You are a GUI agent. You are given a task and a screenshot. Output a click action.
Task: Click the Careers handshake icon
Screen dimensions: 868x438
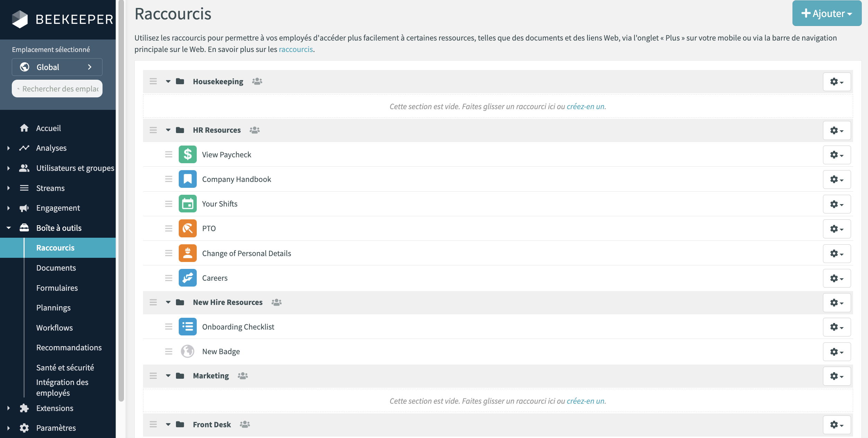(187, 278)
